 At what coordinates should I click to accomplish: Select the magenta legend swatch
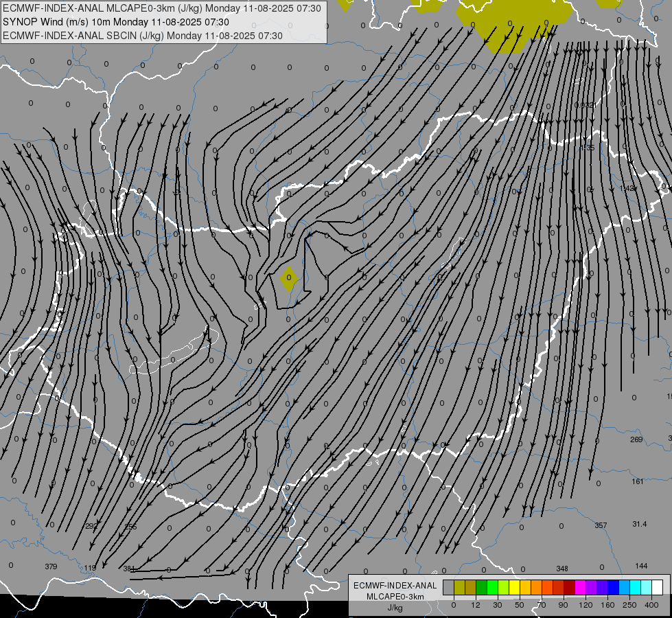[580, 587]
